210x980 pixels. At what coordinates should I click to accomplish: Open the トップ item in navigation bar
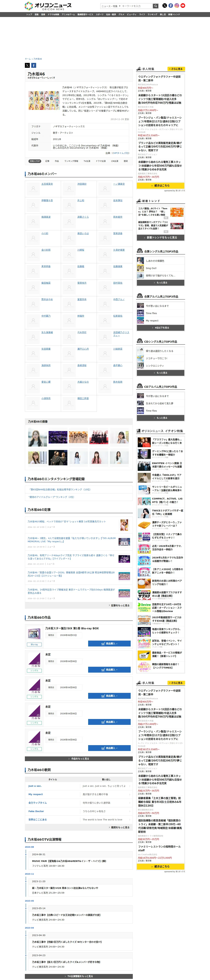[x=29, y=15]
